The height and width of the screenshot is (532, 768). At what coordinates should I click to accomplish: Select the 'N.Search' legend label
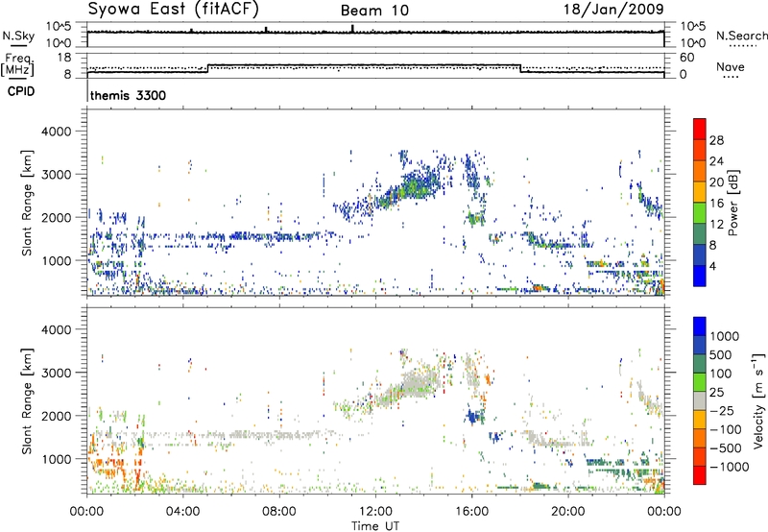coord(741,36)
